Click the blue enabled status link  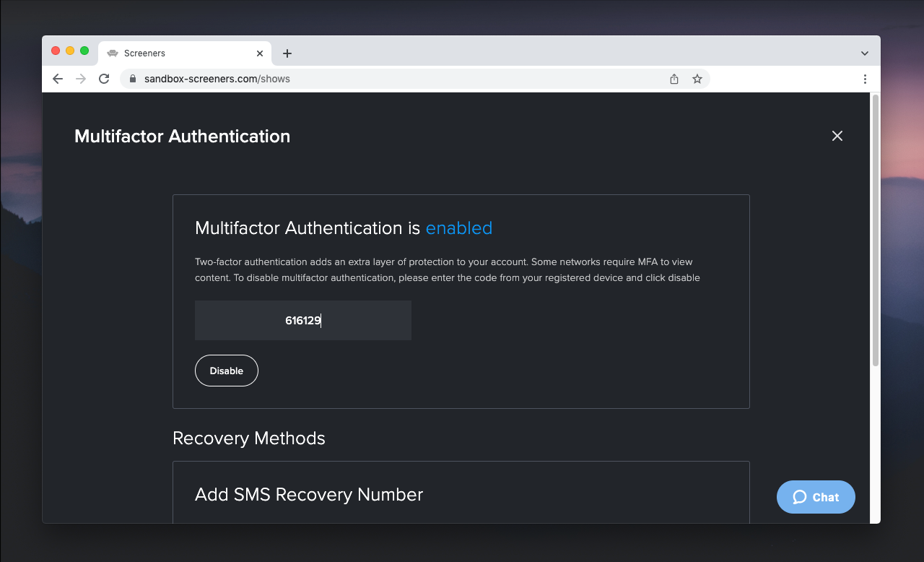459,228
